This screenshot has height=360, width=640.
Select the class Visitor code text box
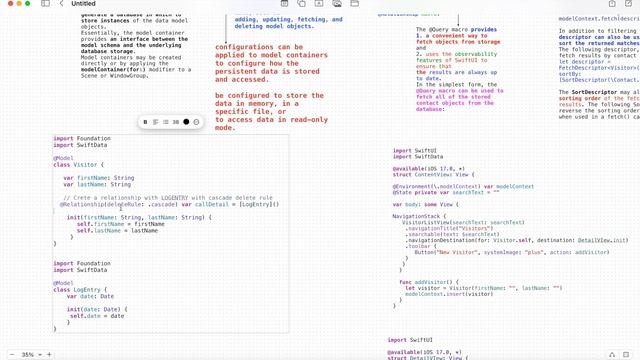(x=171, y=233)
